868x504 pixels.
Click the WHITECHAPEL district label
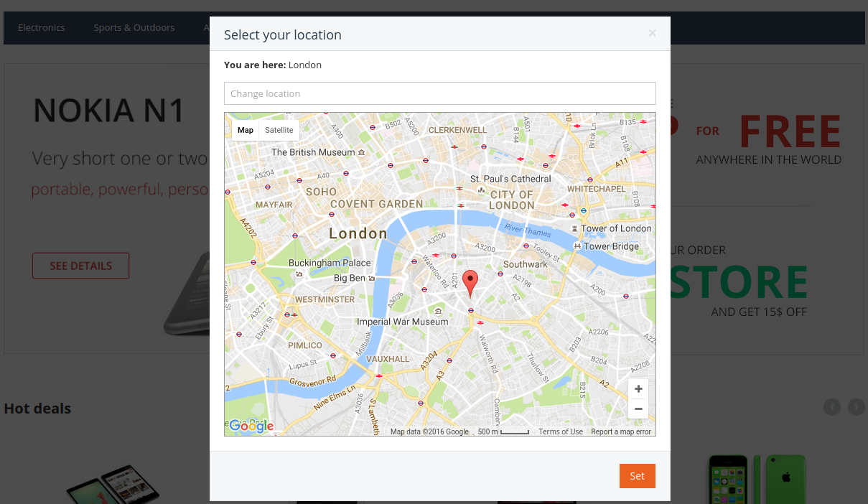point(596,189)
